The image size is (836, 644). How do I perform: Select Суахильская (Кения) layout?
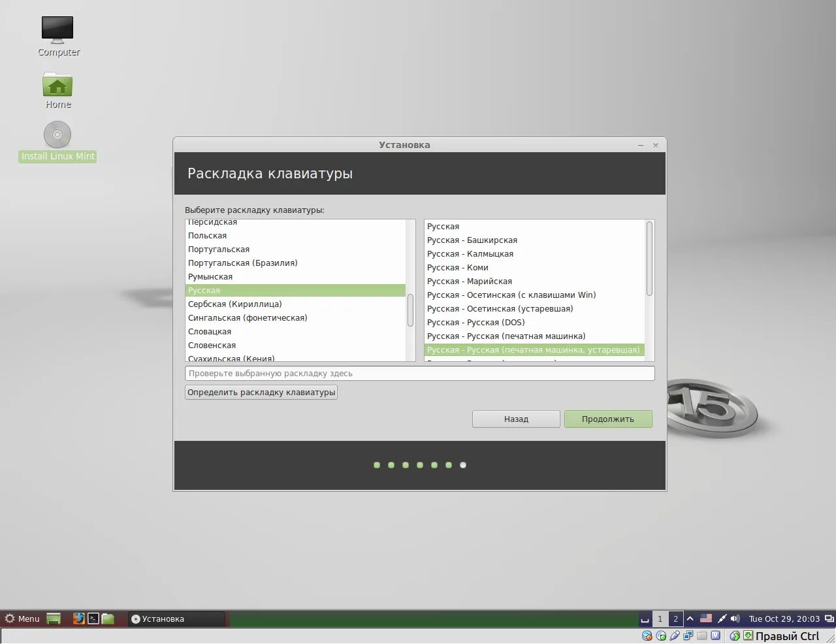point(295,357)
